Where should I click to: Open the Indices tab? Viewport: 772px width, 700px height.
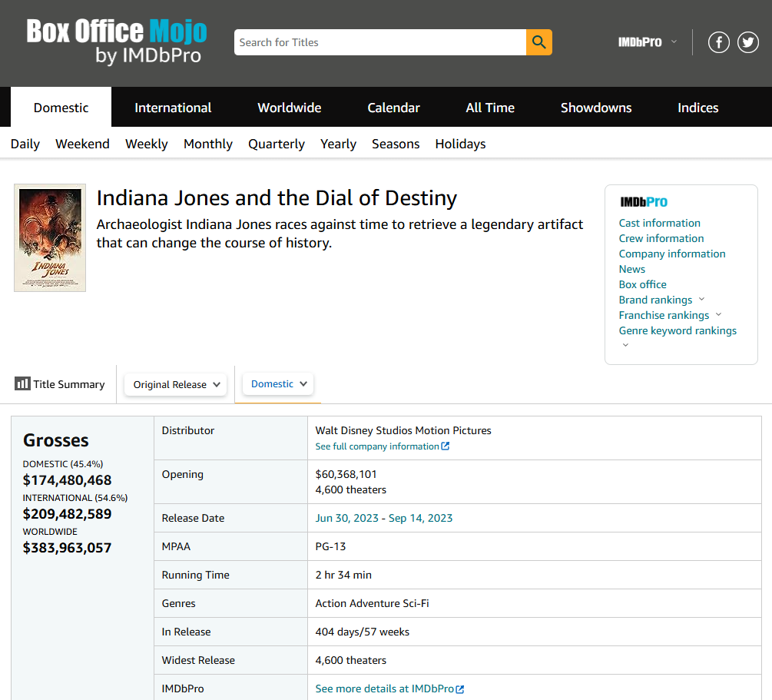(x=697, y=108)
